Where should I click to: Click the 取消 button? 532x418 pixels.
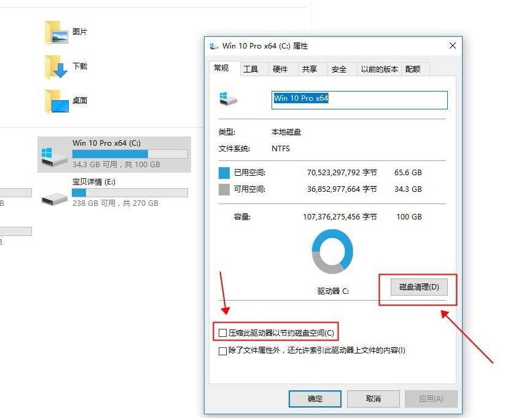[374, 399]
